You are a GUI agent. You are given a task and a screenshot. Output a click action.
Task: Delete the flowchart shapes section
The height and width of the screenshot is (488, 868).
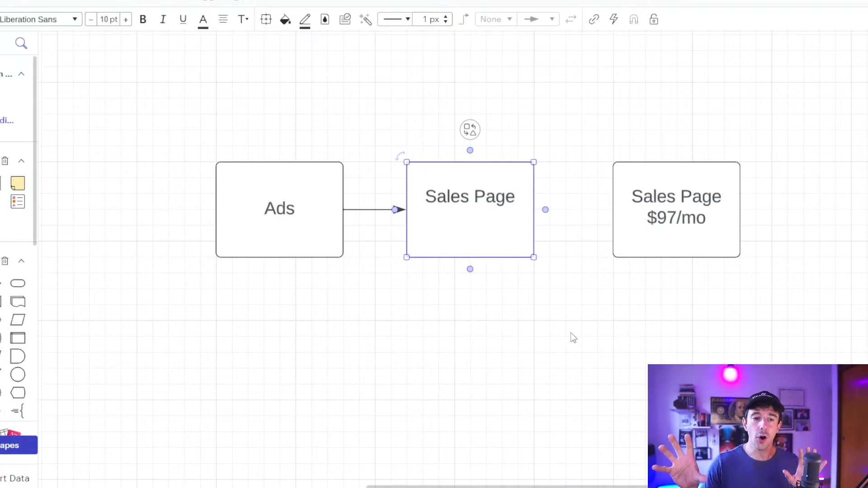pos(5,261)
